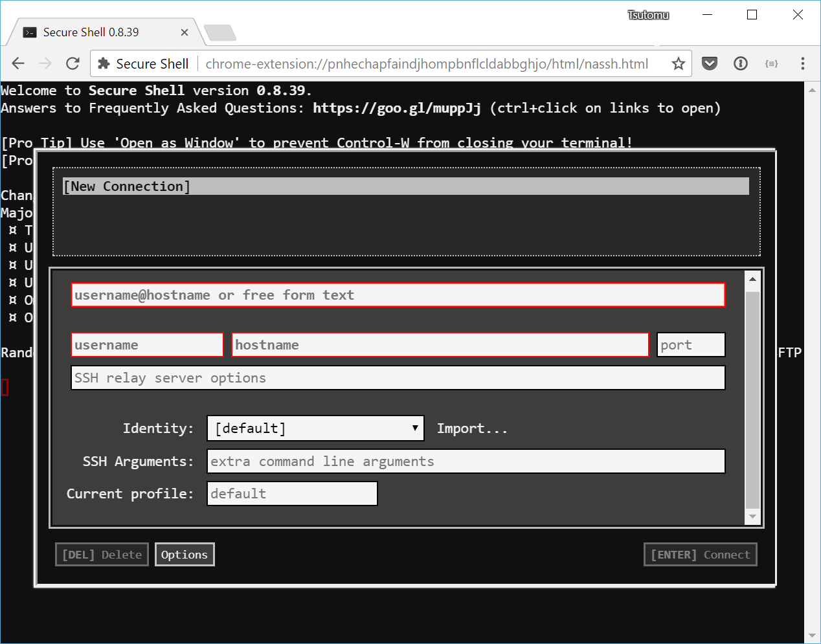
Task: Reload the Secure Shell page
Action: tap(73, 63)
